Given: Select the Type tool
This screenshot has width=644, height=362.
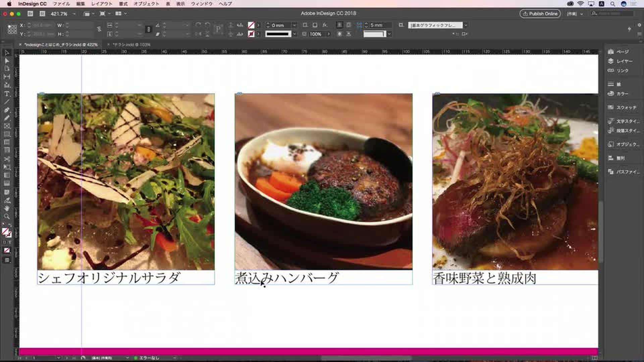Looking at the screenshot, I should [x=7, y=94].
